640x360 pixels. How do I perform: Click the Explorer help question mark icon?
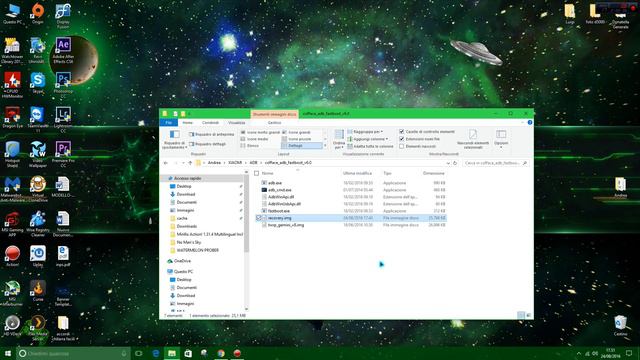tap(530, 122)
